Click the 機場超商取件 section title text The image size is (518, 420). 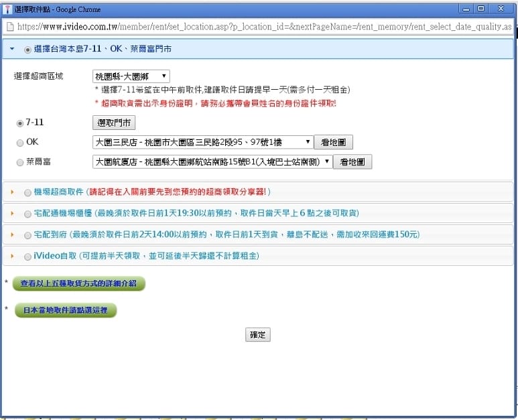pos(152,192)
